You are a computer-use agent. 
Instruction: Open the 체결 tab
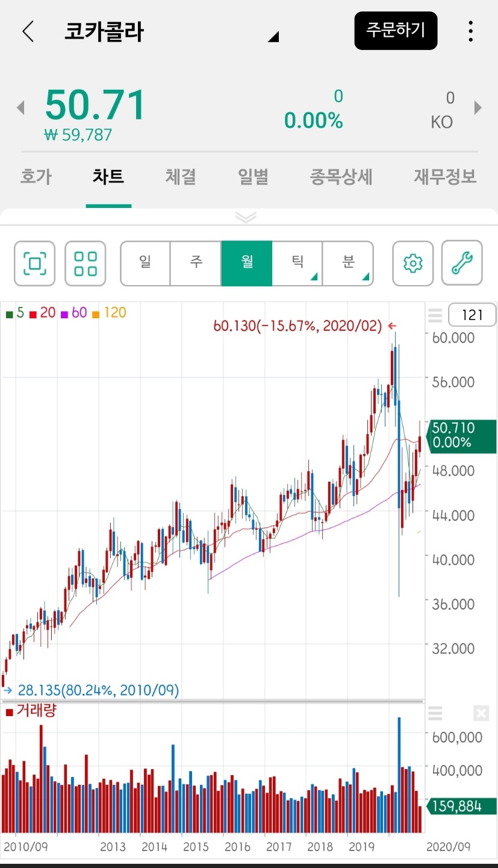click(181, 177)
